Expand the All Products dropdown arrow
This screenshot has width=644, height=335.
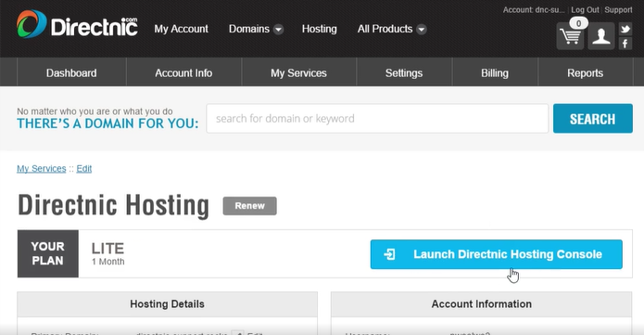[422, 29]
